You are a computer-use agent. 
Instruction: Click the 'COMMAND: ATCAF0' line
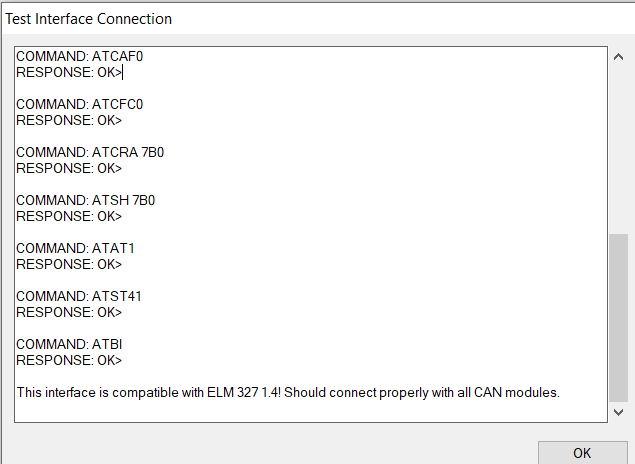(86, 56)
